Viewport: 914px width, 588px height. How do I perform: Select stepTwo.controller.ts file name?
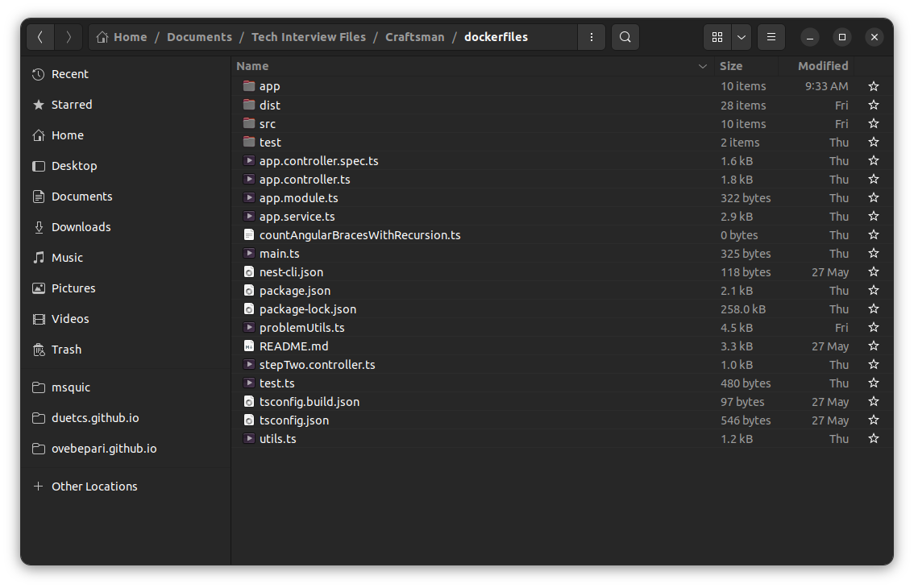click(x=317, y=365)
